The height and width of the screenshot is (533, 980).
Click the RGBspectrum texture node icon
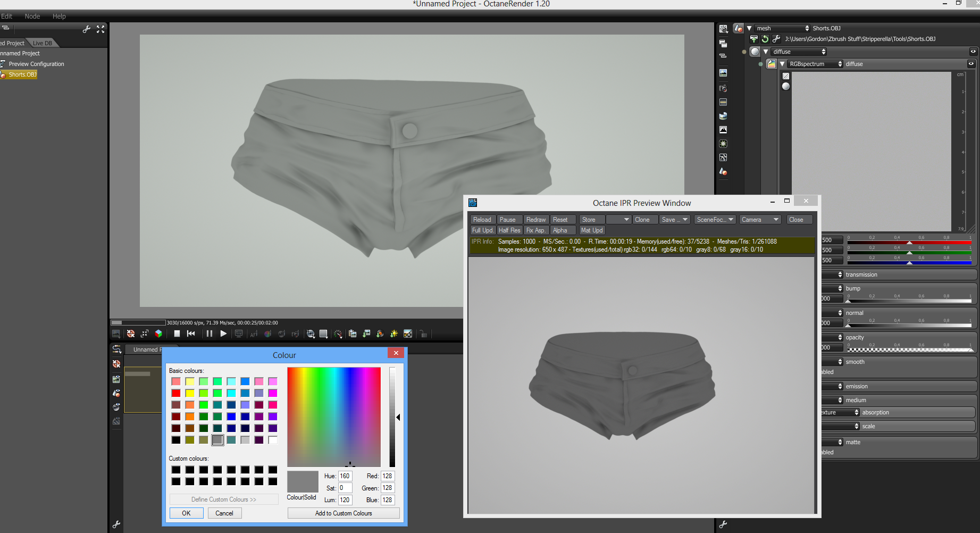pyautogui.click(x=771, y=64)
